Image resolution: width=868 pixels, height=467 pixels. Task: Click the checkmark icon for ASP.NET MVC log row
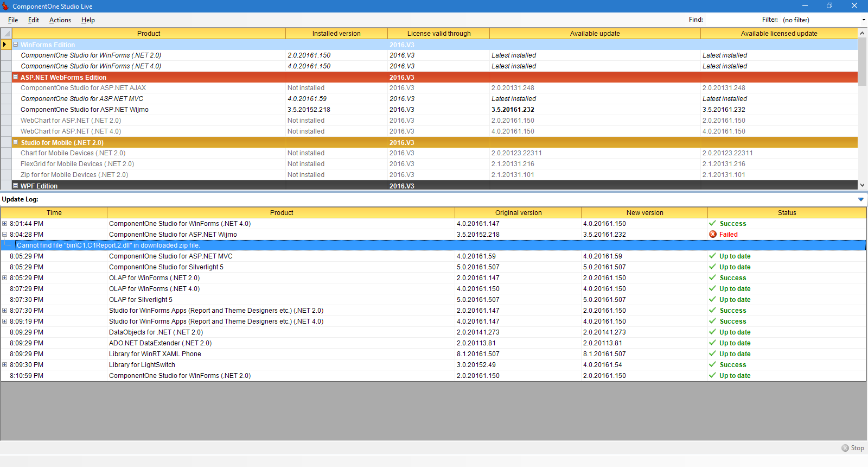(713, 256)
